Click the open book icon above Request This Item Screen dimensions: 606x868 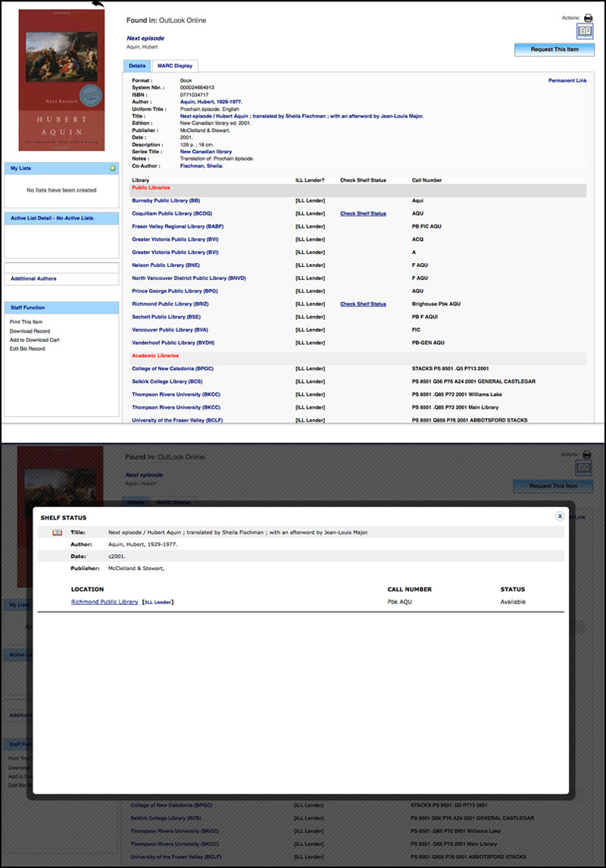[x=585, y=32]
